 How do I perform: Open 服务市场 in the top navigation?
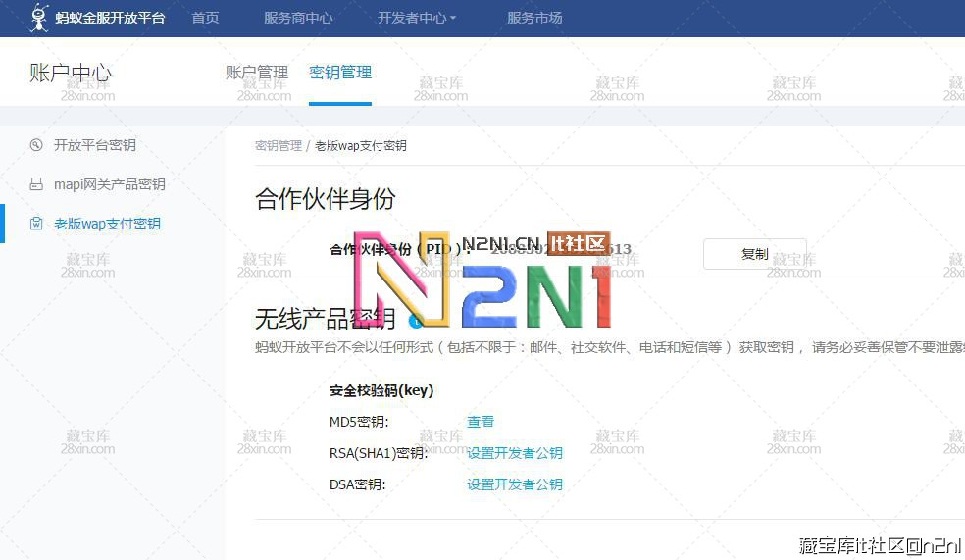534,18
